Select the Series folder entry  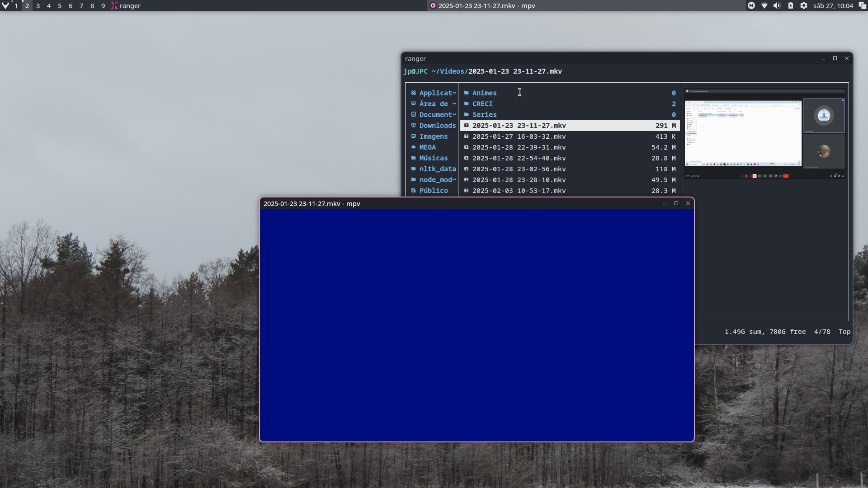click(x=484, y=115)
